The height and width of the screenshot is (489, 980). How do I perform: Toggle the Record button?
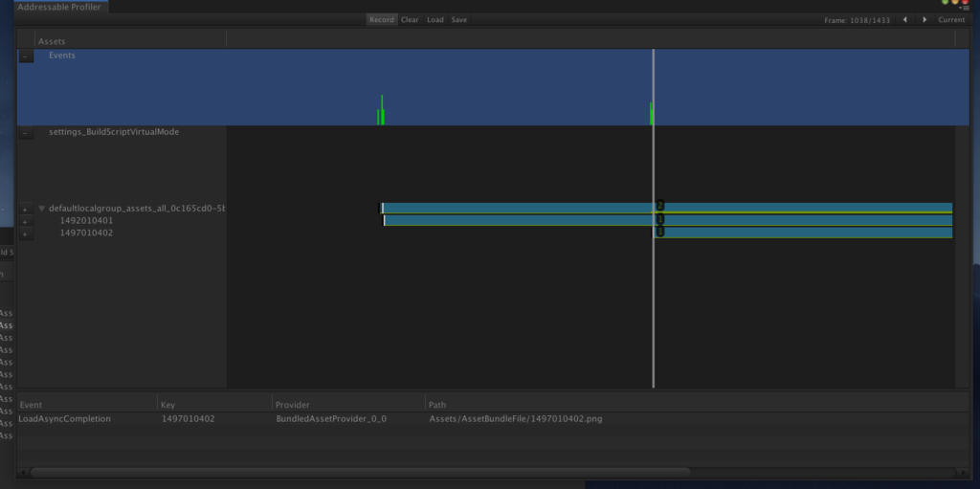coord(381,20)
